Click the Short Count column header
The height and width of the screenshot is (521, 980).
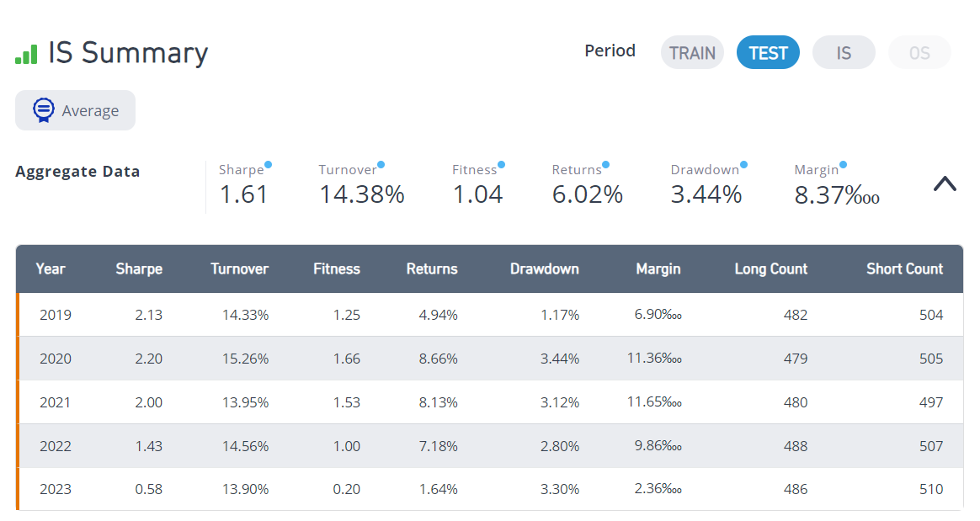[904, 268]
